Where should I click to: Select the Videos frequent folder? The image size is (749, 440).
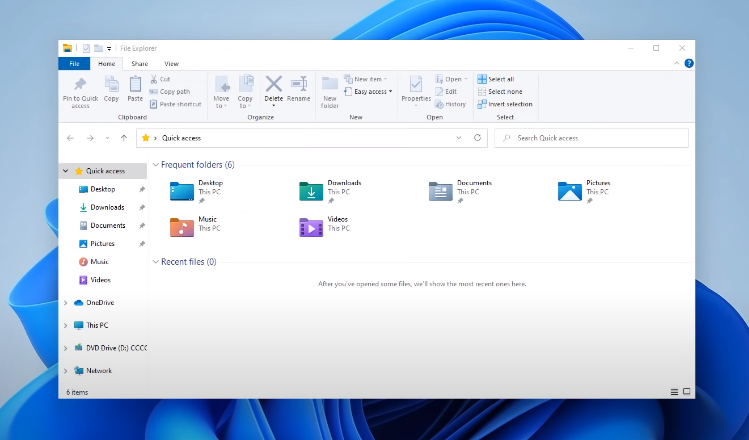(324, 226)
